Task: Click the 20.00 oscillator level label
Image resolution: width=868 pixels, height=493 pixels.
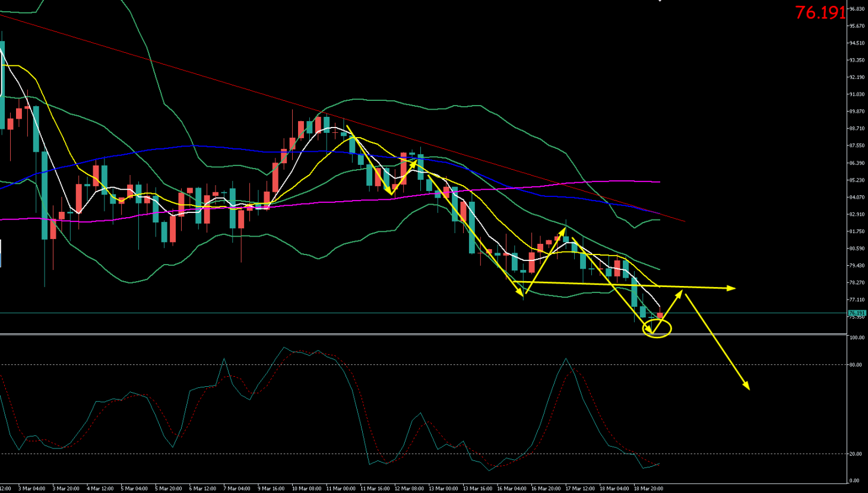Action: coord(856,454)
